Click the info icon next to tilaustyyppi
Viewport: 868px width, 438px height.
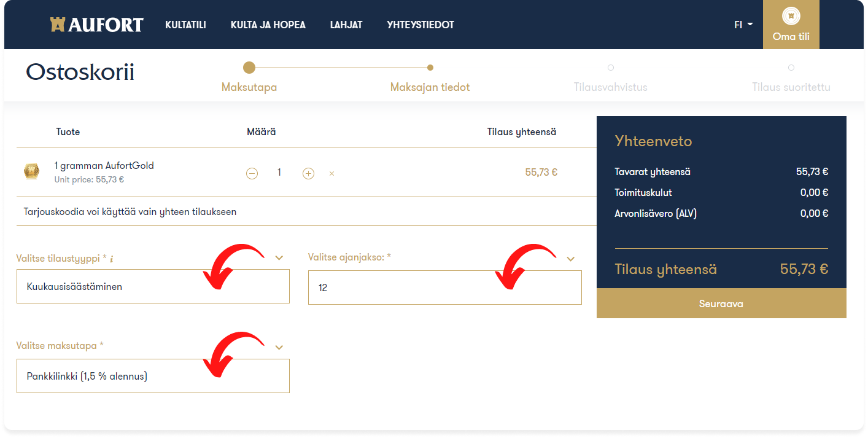[111, 259]
